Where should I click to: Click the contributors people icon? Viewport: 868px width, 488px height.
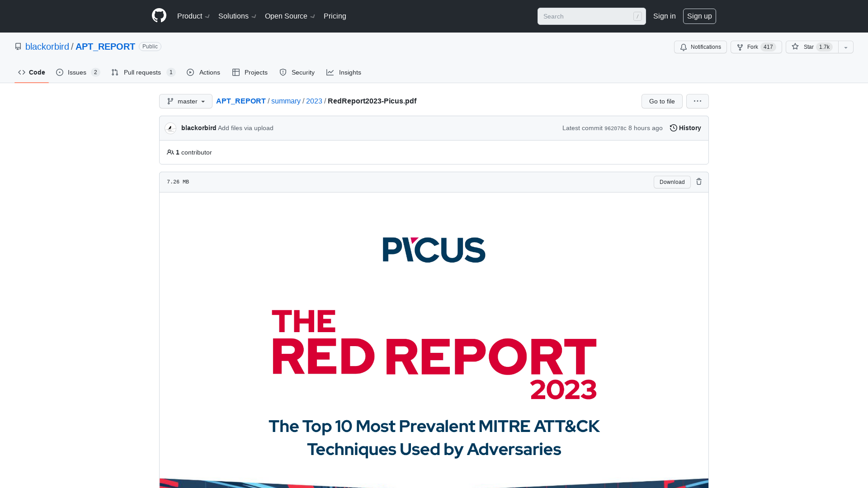click(x=170, y=152)
